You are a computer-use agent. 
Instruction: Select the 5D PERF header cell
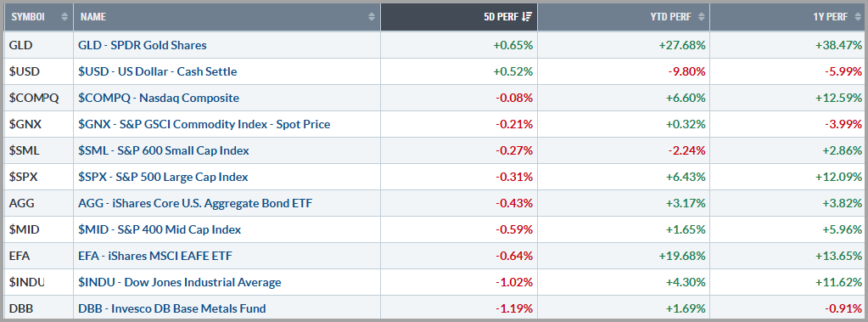click(x=459, y=17)
